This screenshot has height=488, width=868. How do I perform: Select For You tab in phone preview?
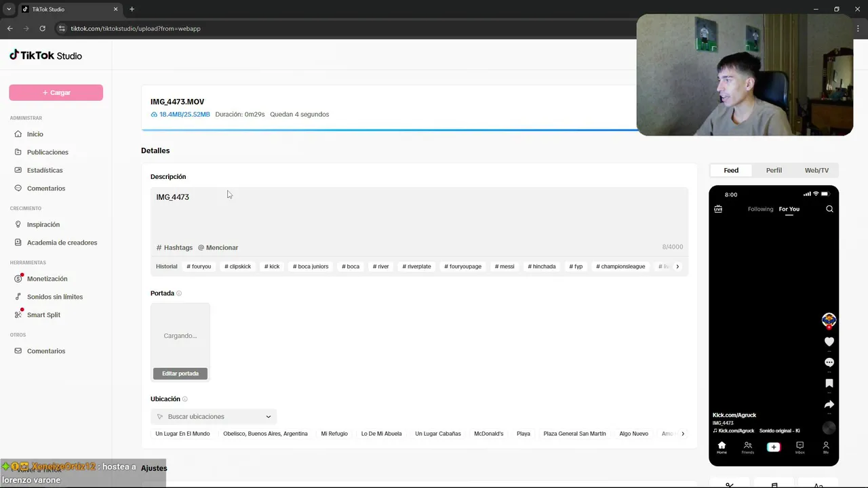[789, 209]
